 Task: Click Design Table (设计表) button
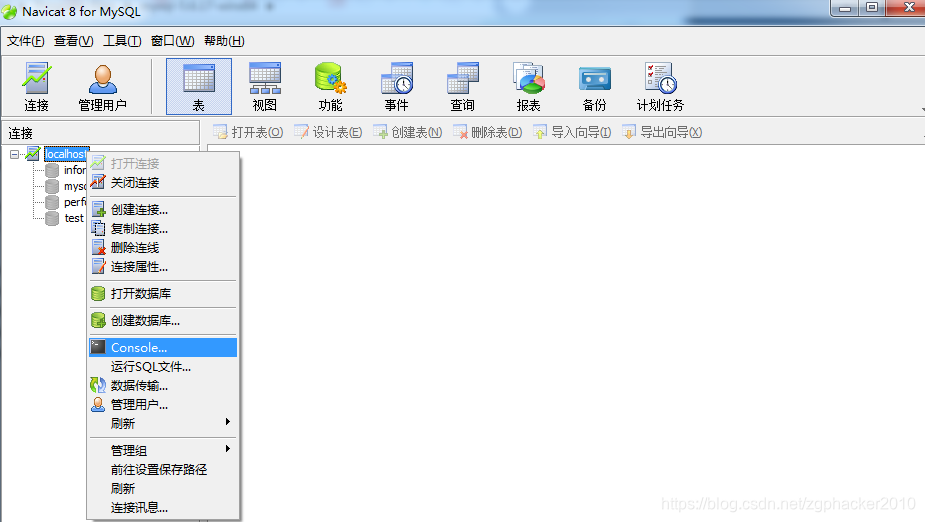(x=328, y=132)
